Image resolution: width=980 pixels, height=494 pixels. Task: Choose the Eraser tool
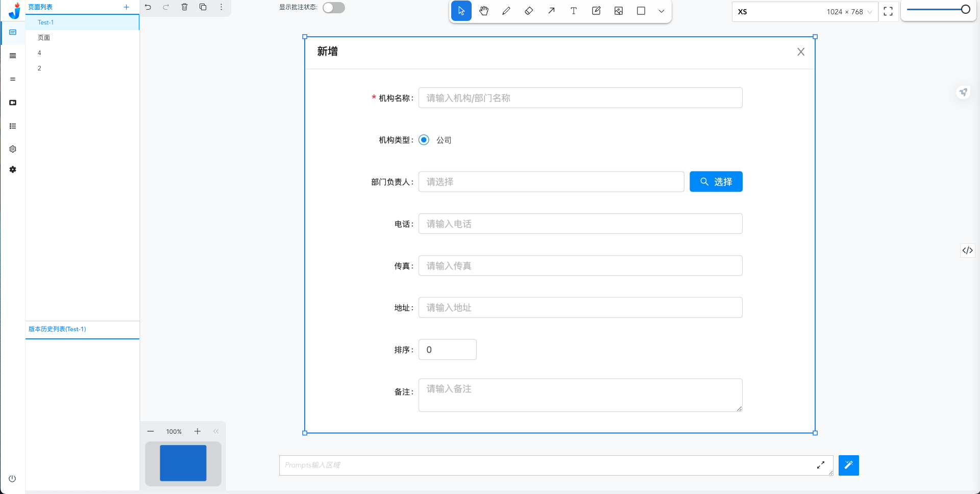coord(529,11)
